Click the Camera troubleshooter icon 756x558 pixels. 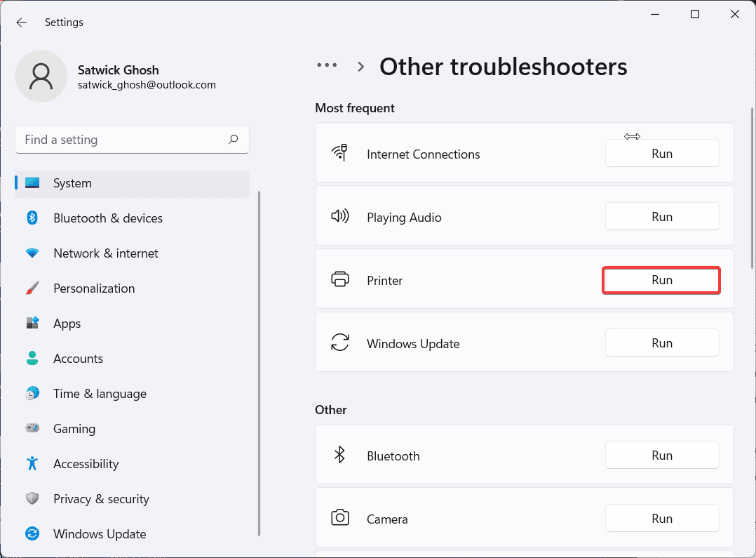click(x=340, y=517)
